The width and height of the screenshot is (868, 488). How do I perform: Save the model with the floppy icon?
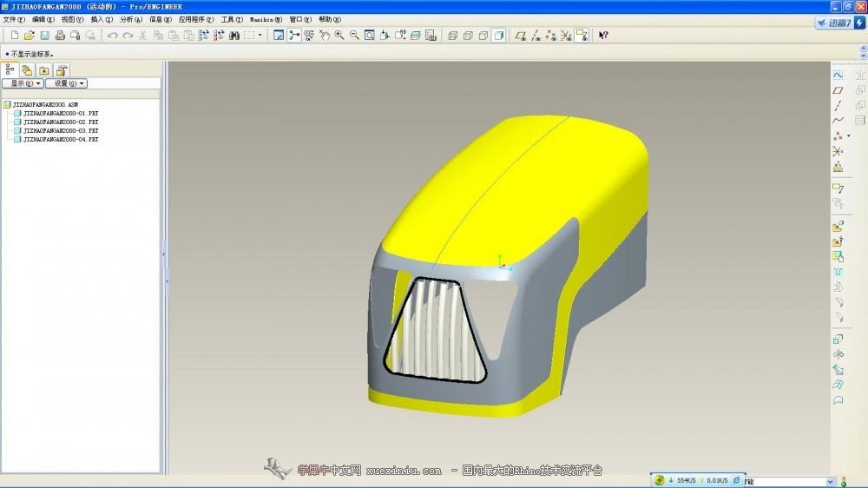[45, 36]
